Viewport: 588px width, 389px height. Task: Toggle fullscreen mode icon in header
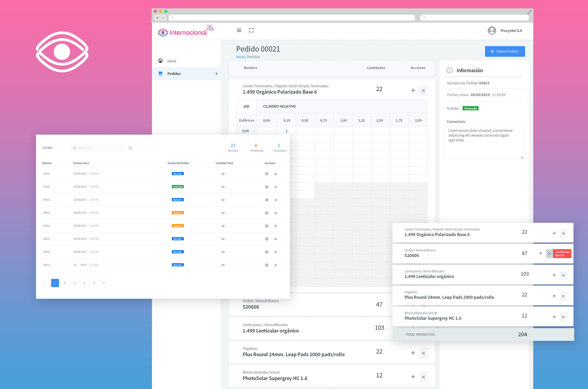pyautogui.click(x=251, y=30)
